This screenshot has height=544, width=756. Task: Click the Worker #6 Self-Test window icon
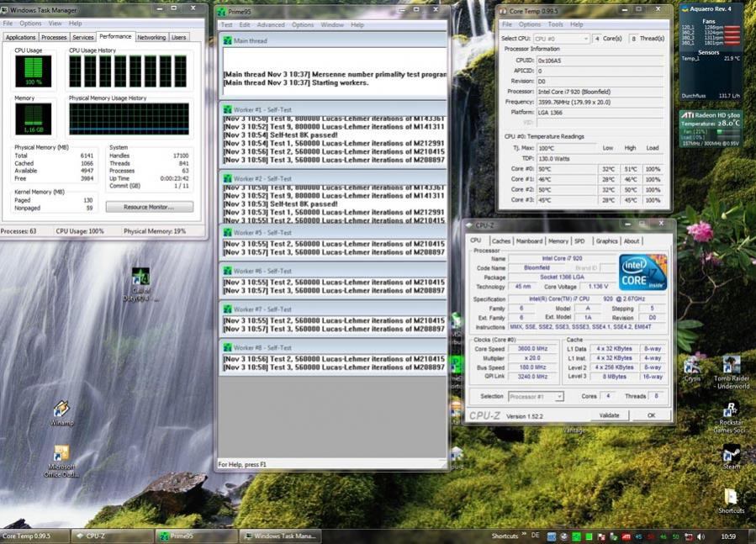click(x=228, y=271)
